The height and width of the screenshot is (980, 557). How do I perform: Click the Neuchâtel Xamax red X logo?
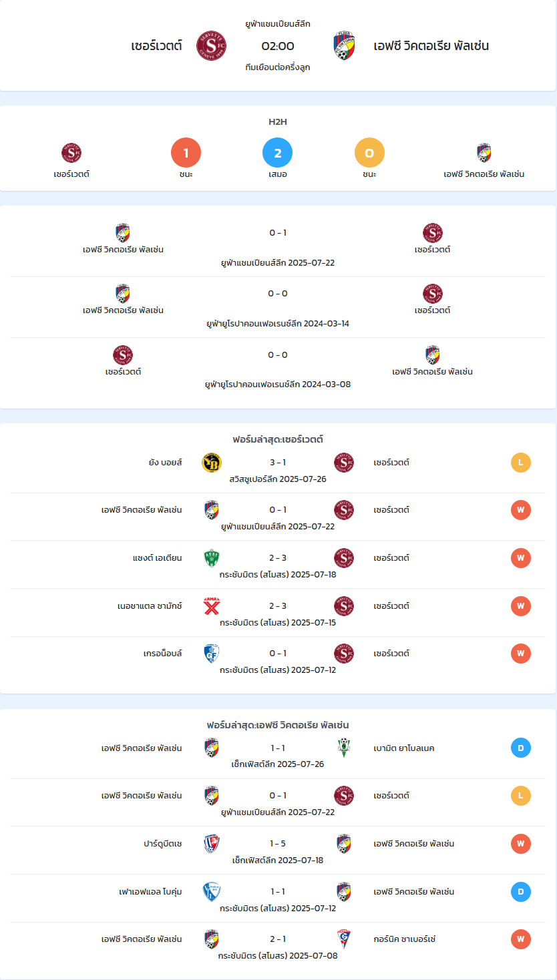(x=212, y=606)
